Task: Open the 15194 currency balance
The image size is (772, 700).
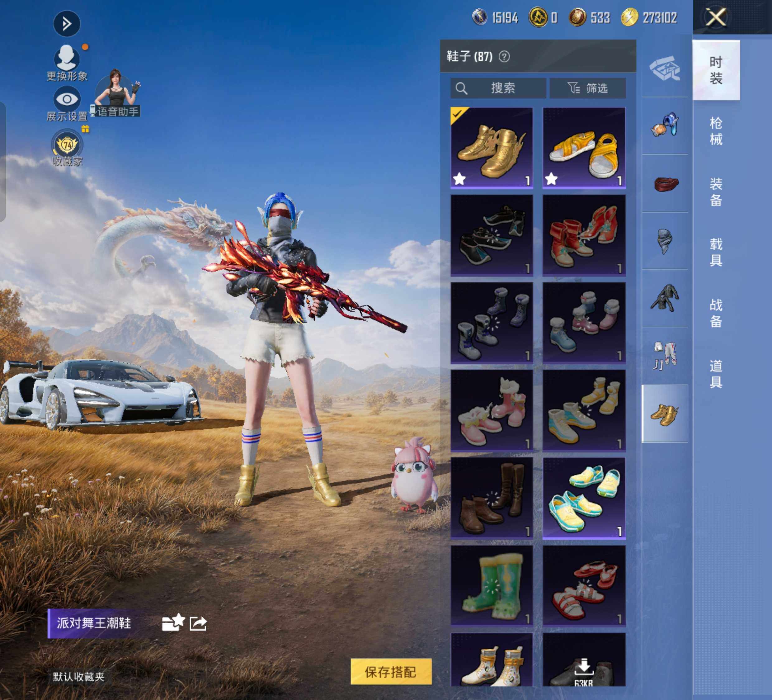Action: [495, 17]
